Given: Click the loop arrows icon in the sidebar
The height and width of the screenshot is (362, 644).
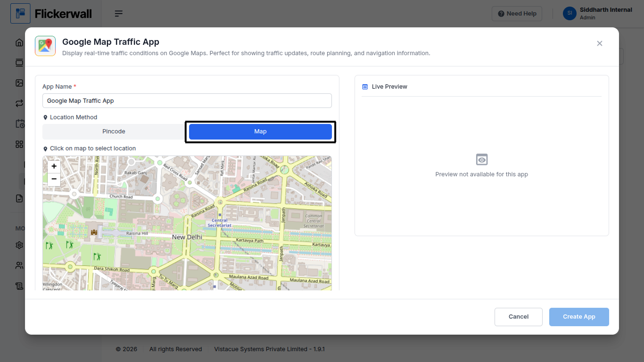Looking at the screenshot, I should click(19, 103).
